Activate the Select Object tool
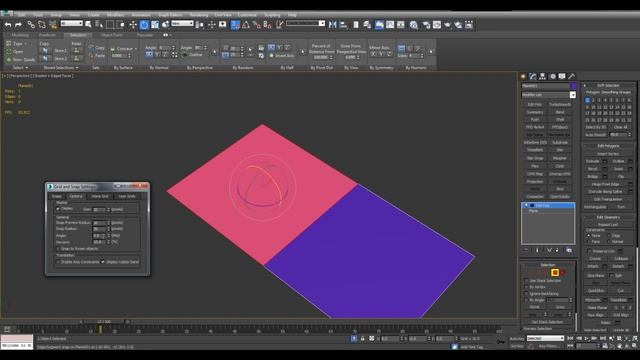The image size is (640, 360). point(88,25)
